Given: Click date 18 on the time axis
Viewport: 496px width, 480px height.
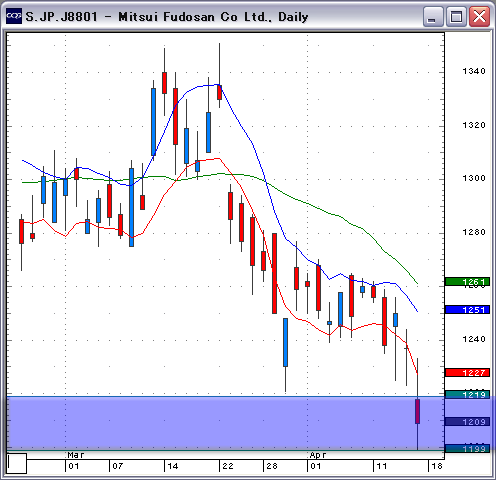Looking at the screenshot, I should pos(437,466).
